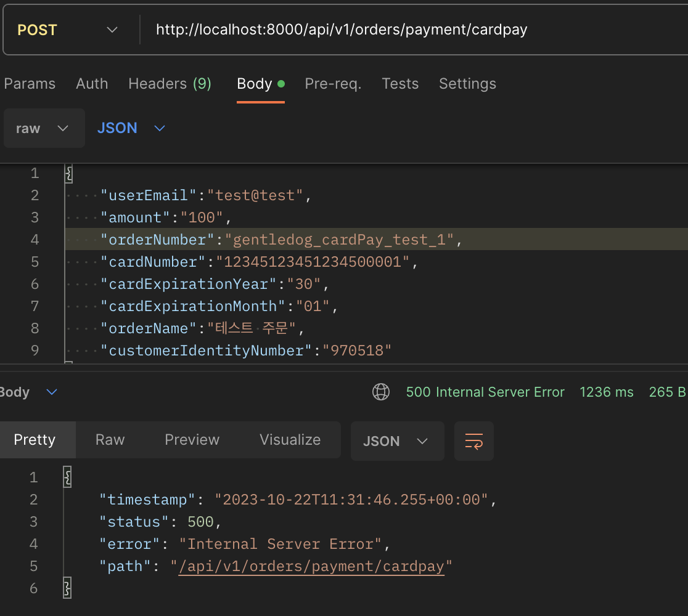
Task: Toggle the word wrap icon button
Action: point(473,441)
